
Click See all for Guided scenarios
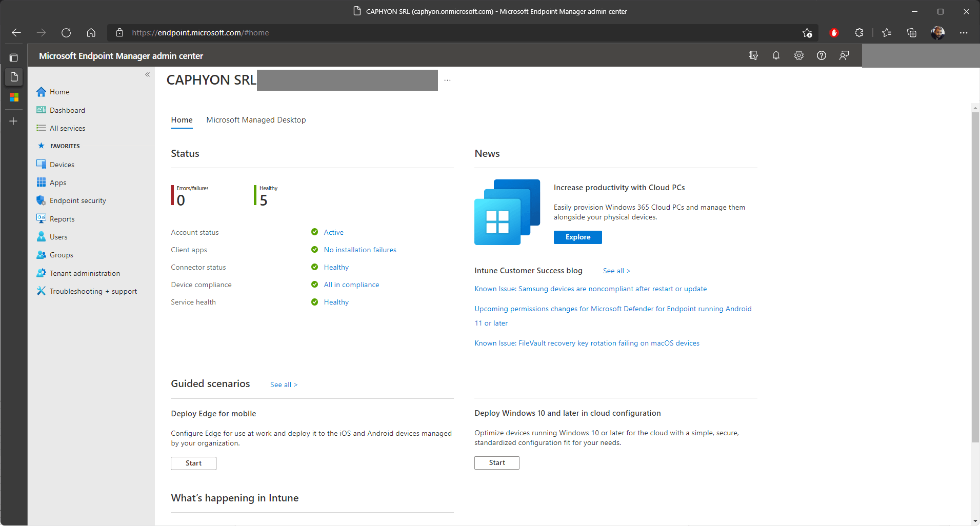point(284,385)
